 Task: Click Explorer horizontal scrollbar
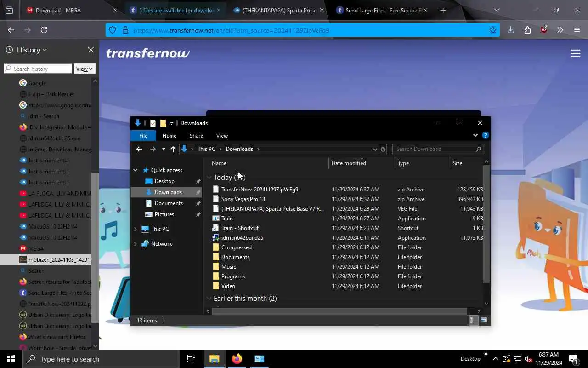click(x=339, y=311)
